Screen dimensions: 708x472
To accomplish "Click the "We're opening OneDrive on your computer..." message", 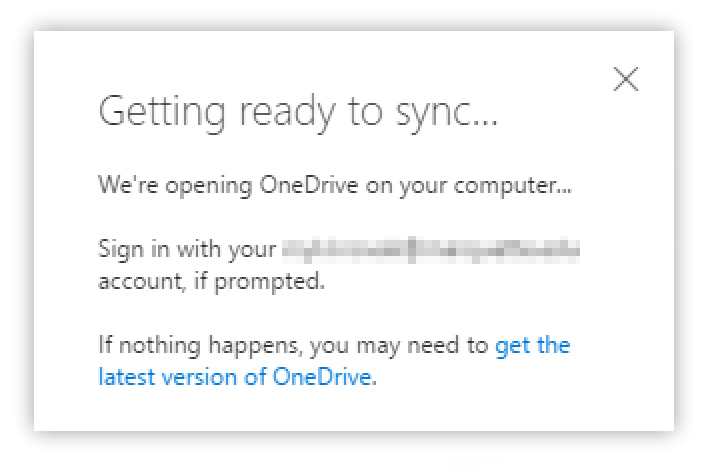I will [x=334, y=185].
